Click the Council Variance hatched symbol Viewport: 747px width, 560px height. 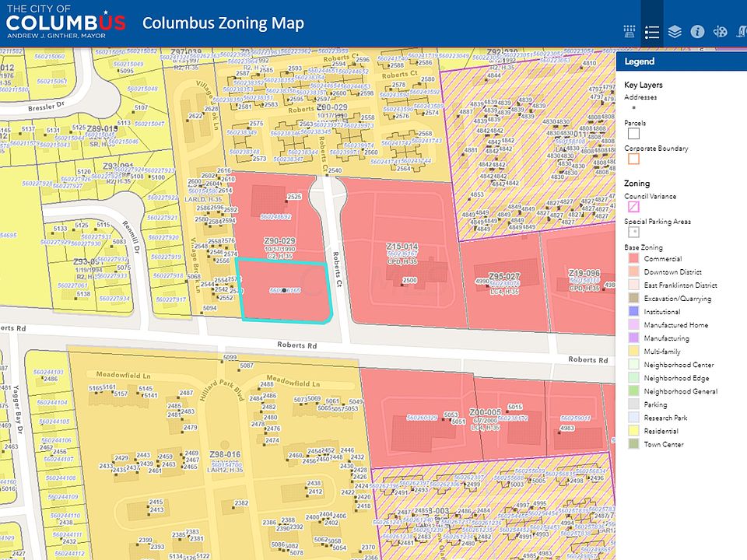[x=633, y=207]
